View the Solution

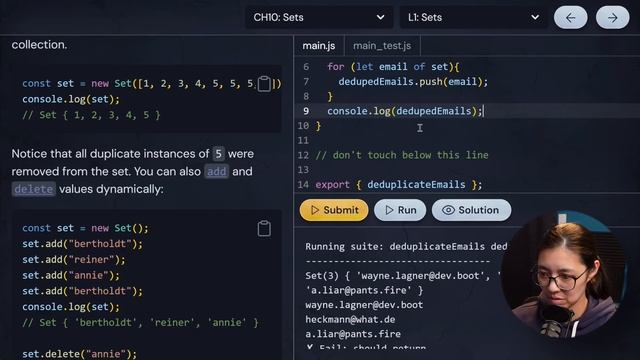click(x=471, y=210)
